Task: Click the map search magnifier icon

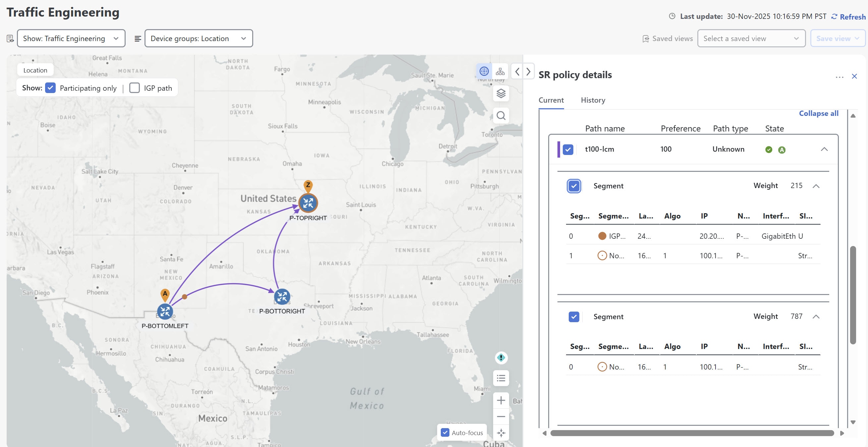Action: click(x=501, y=116)
